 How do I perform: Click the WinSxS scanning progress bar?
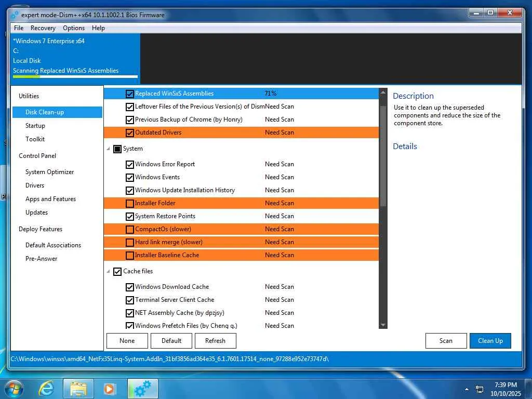point(75,77)
